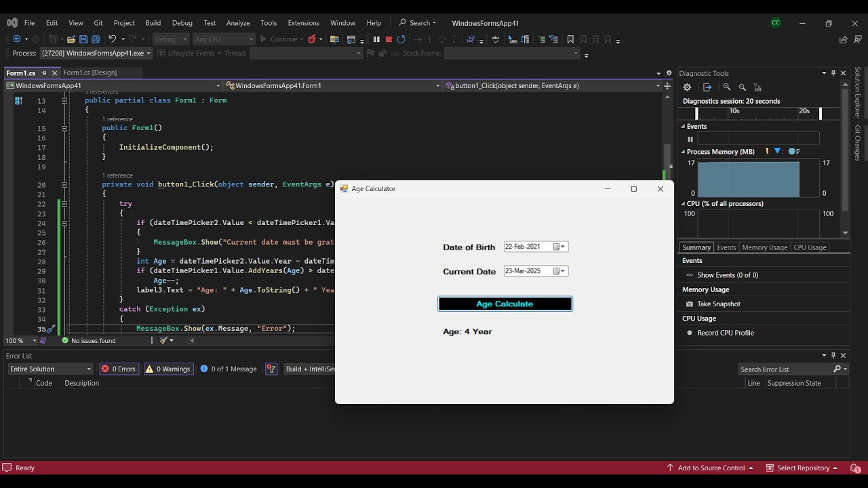
Task: Open the button1_Click member dropdown
Action: (553, 85)
